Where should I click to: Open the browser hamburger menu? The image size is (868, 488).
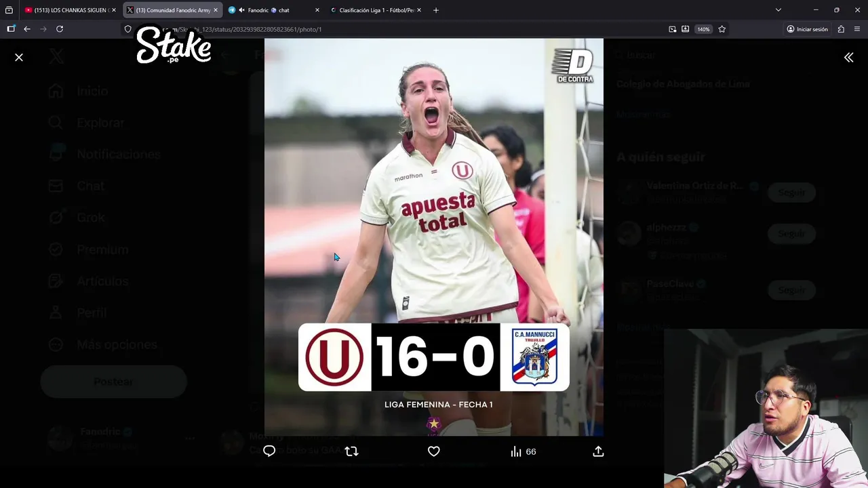[857, 29]
